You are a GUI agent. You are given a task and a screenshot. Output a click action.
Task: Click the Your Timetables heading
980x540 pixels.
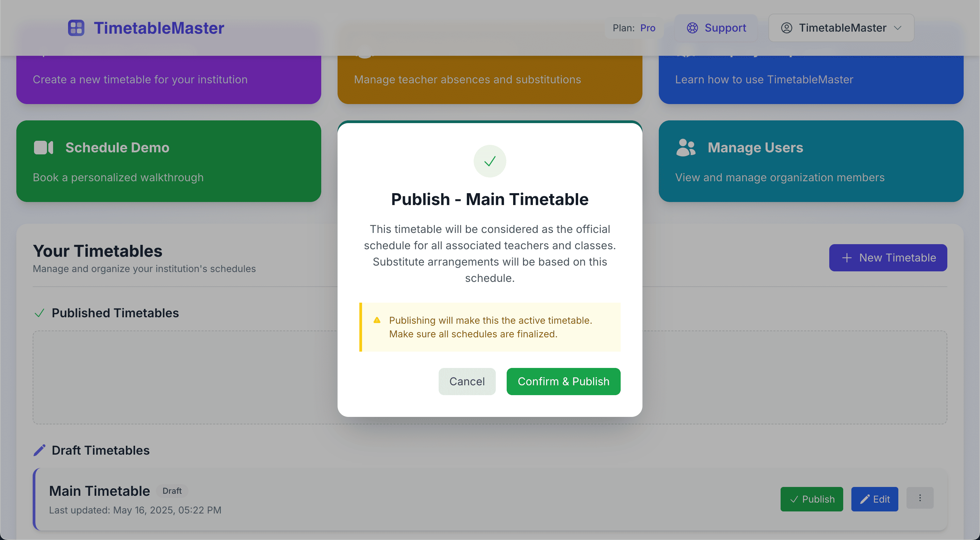click(x=97, y=251)
